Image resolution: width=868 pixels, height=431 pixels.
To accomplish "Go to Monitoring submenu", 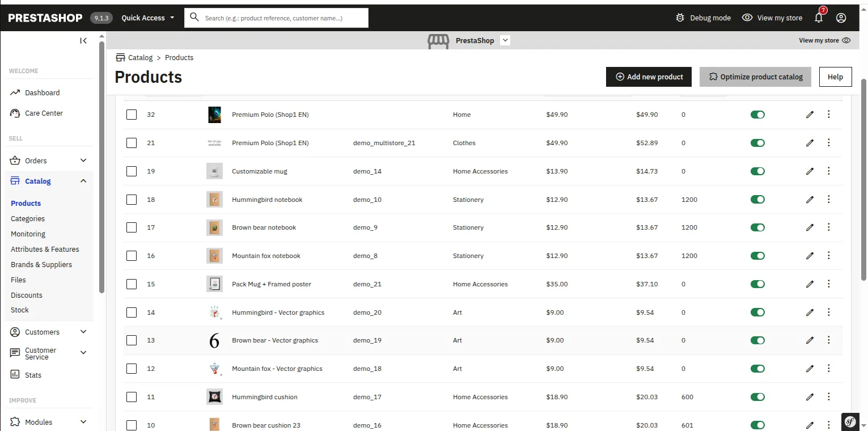I will tap(28, 234).
